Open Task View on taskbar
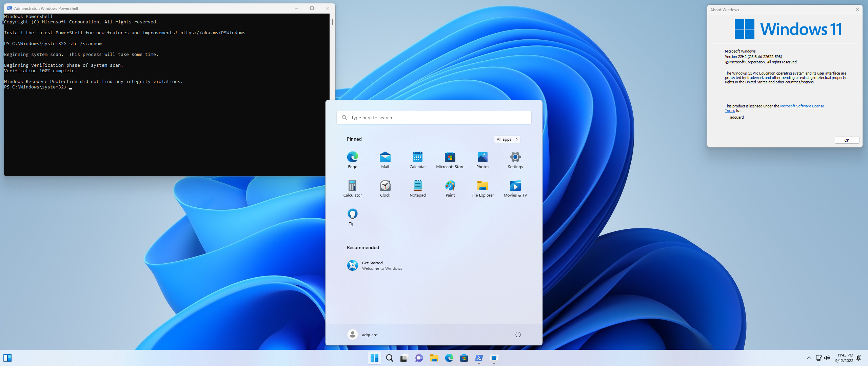868x366 pixels. coord(404,358)
